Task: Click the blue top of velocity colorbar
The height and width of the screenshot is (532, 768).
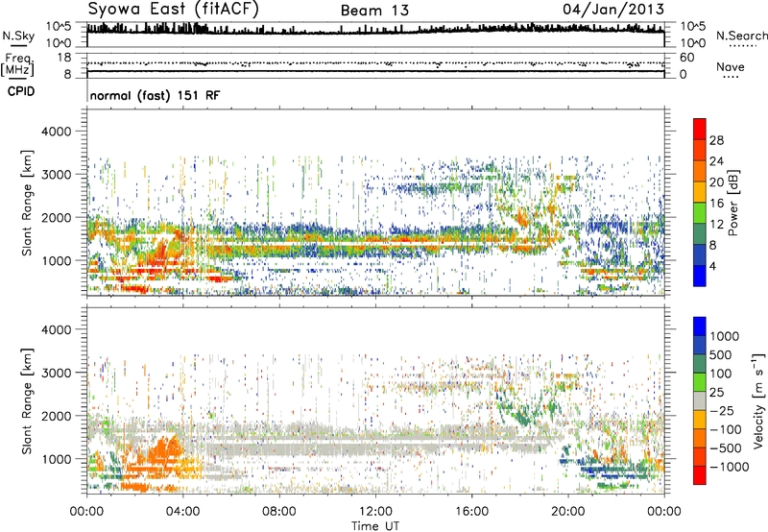Action: point(700,326)
